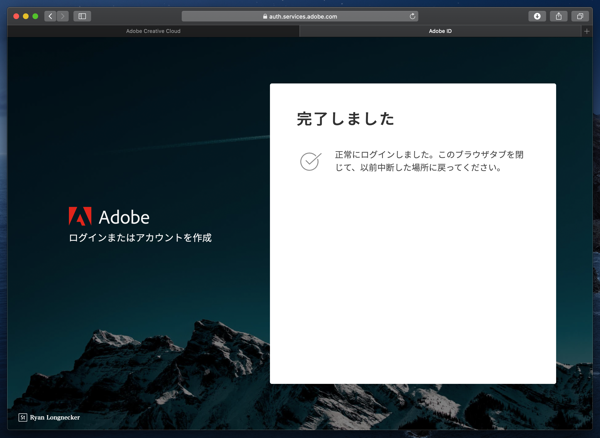Open the Safari downloads button
600x438 pixels.
pyautogui.click(x=537, y=16)
